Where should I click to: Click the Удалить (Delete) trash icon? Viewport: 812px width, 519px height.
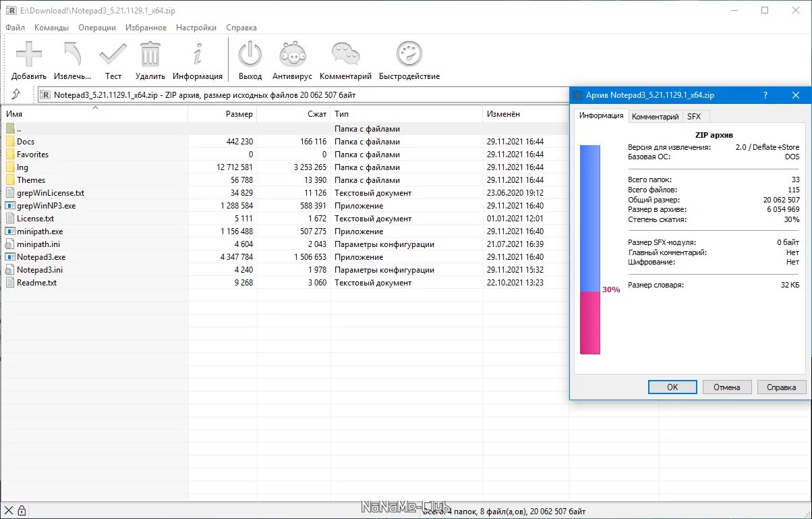point(150,54)
